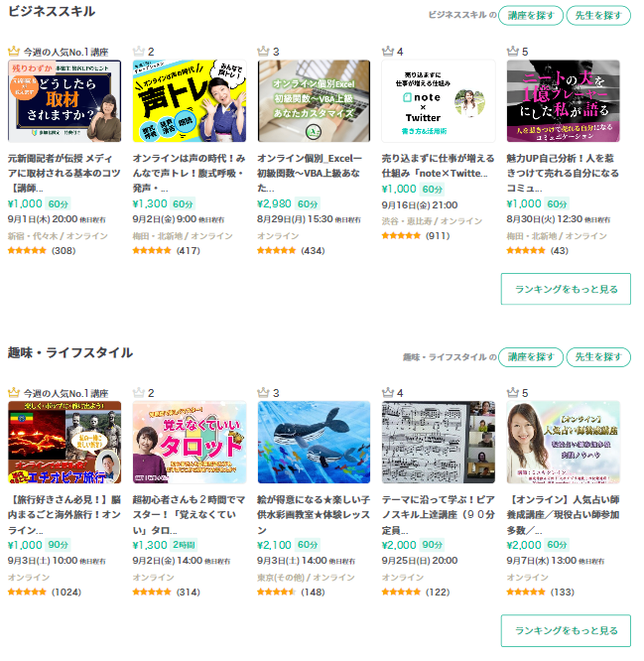
Task: Click the rank 2 crown icon in ビジネススキル
Action: click(x=139, y=52)
